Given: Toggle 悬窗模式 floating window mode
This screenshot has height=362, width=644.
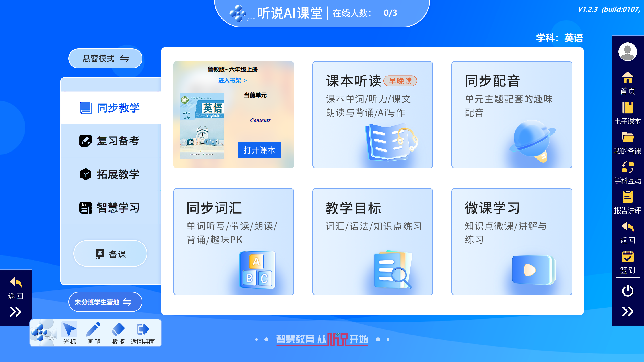Looking at the screenshot, I should 105,59.
